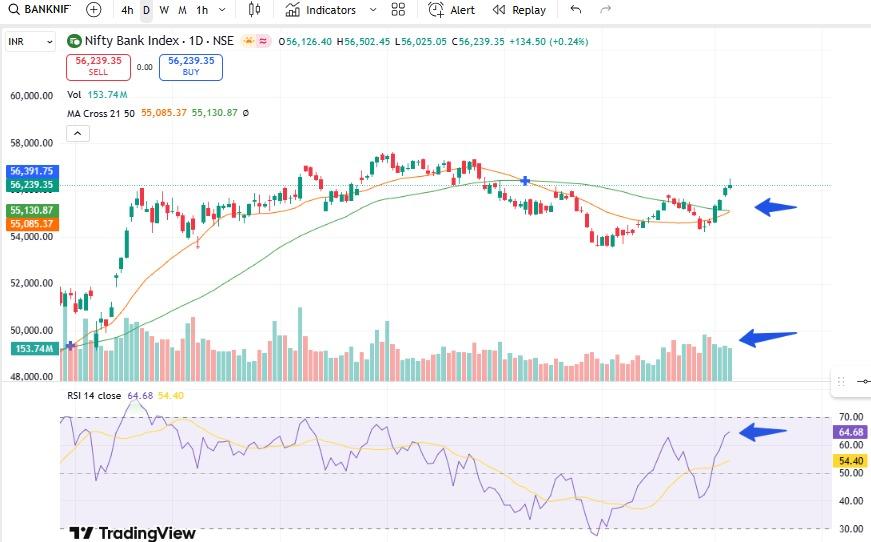Start bar Replay mode
This screenshot has width=871, height=542.
(x=519, y=10)
